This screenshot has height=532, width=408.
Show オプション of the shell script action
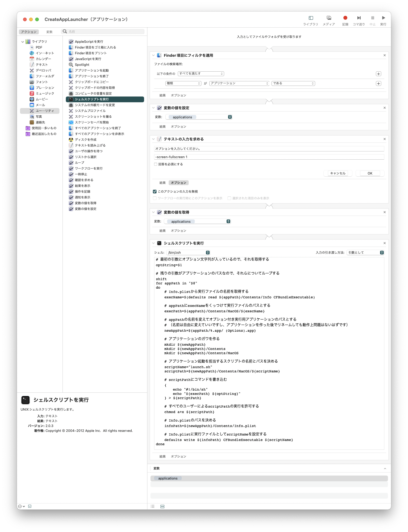[x=178, y=456]
